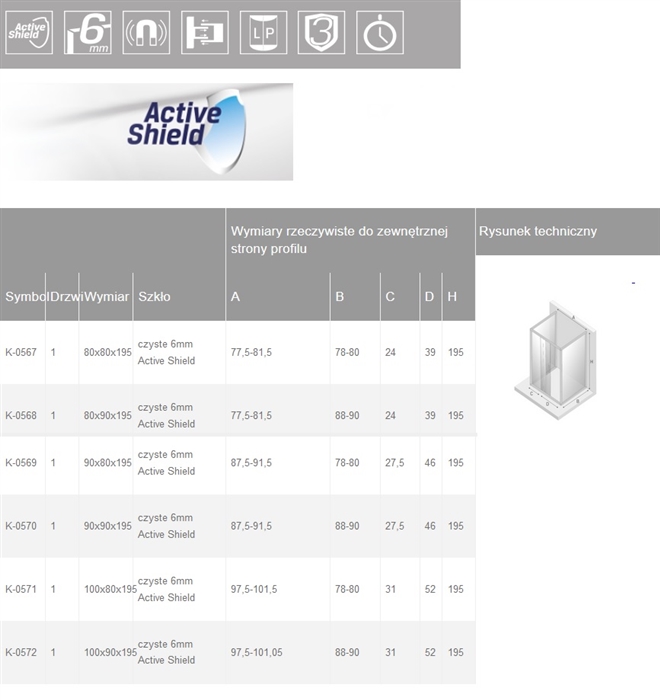660x700 pixels.
Task: Click value 46 in the K-0570 row
Action: 430,526
